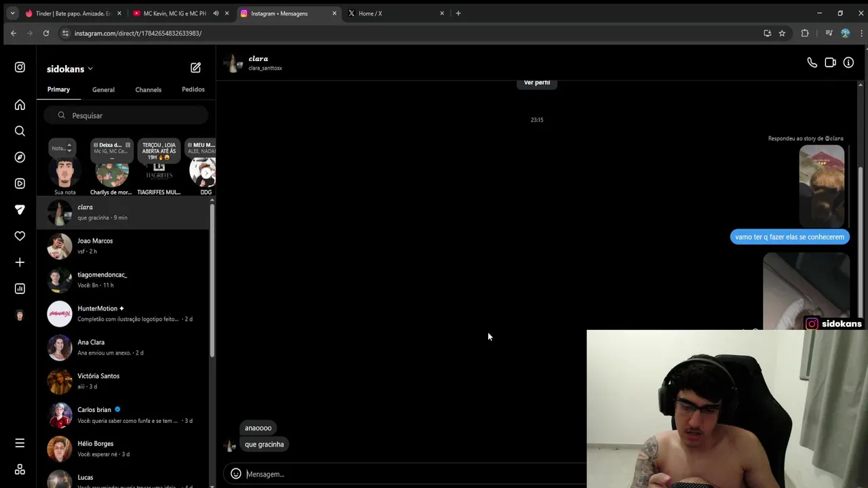Click the 'vamo ter q fazer' message bubble
Viewport: 868px width, 488px height.
click(x=790, y=237)
